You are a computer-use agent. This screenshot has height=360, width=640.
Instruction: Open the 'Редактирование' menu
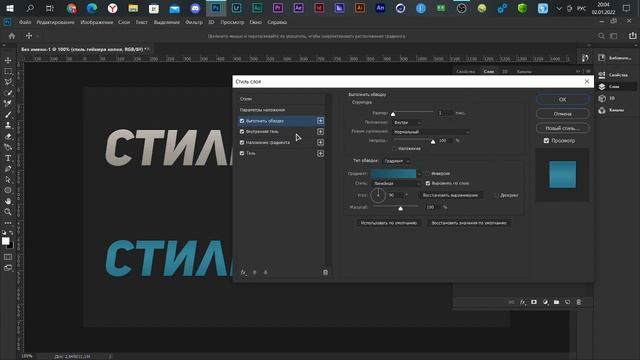tap(56, 22)
